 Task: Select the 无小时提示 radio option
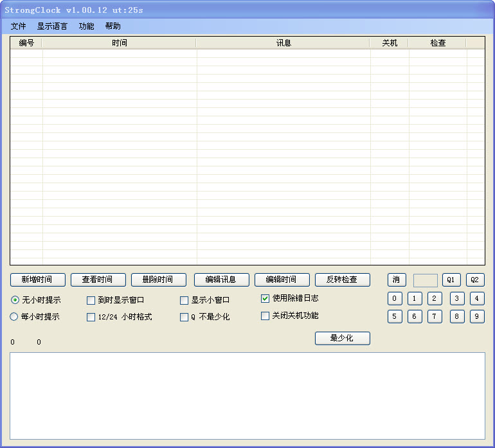point(15,300)
